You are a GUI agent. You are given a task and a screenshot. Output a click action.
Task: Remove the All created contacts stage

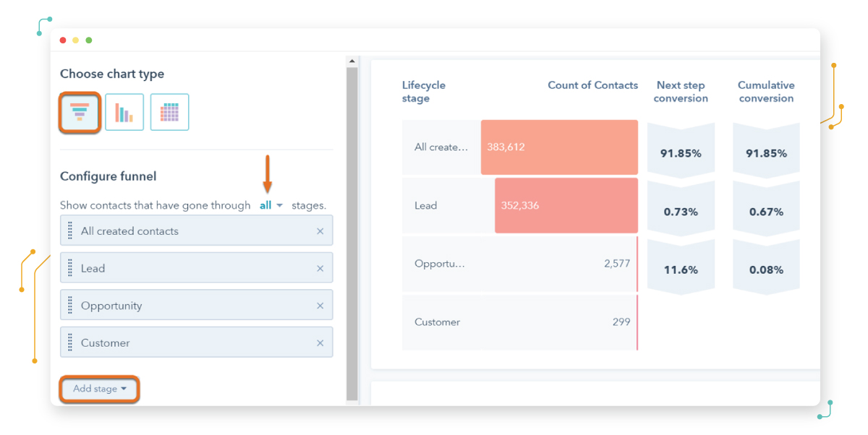(x=320, y=231)
